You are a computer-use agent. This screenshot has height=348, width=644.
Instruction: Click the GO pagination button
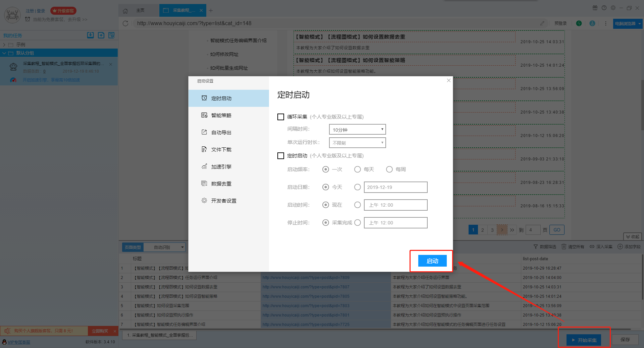pyautogui.click(x=557, y=230)
